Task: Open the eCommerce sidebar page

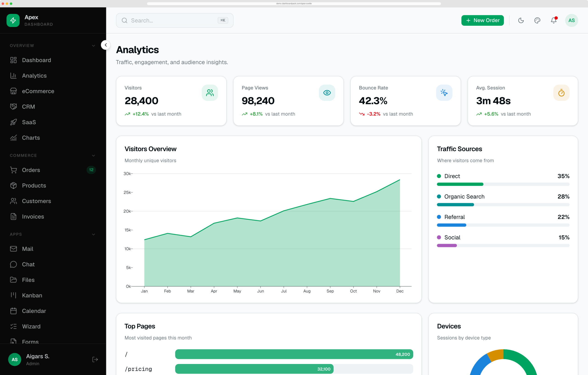Action: (53, 91)
